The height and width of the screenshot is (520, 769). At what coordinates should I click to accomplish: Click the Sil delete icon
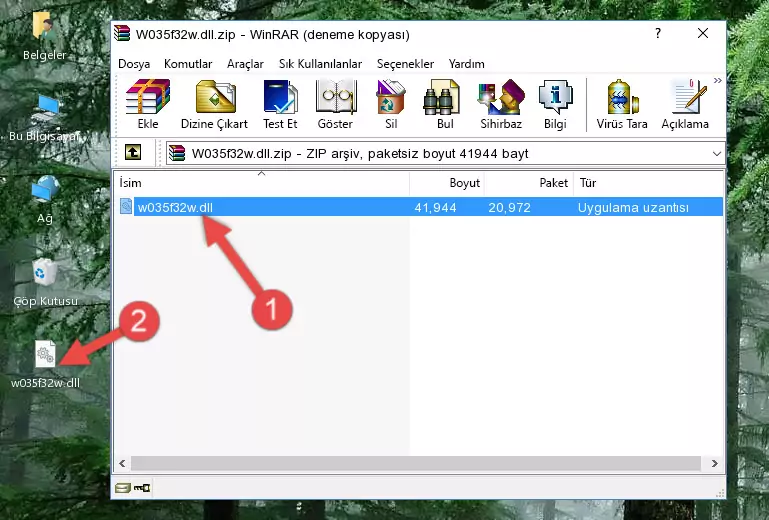391,104
